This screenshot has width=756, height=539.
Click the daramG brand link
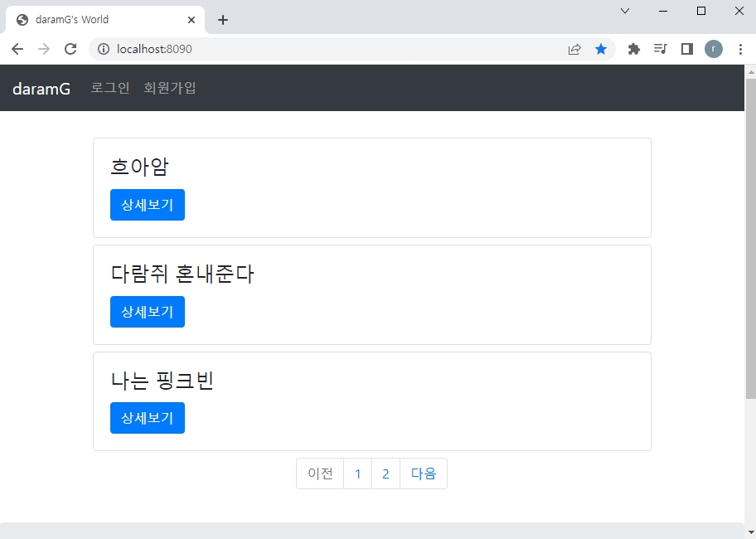[41, 89]
